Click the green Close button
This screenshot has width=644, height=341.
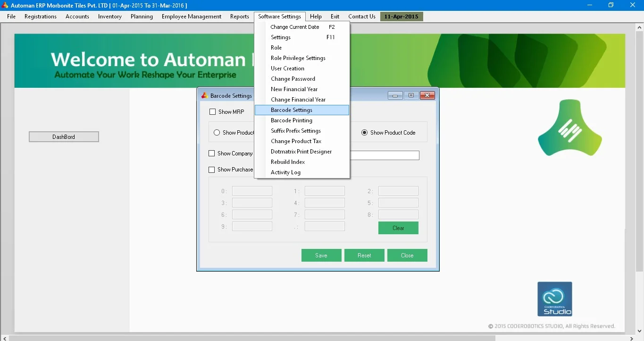pyautogui.click(x=407, y=256)
